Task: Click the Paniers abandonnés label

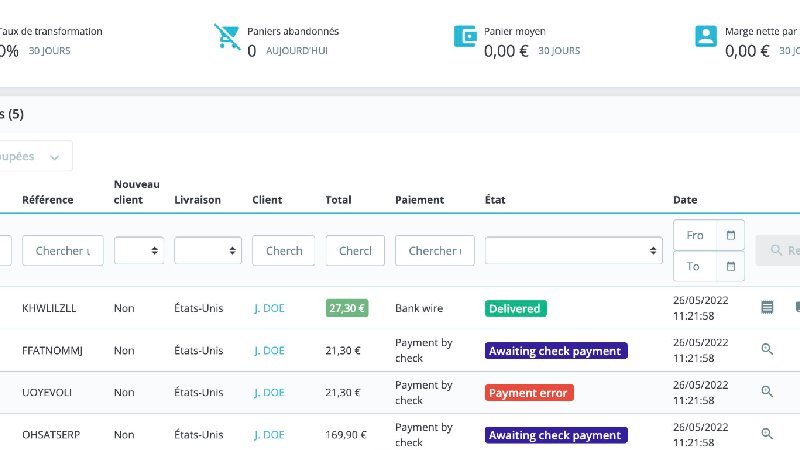Action: pos(293,31)
